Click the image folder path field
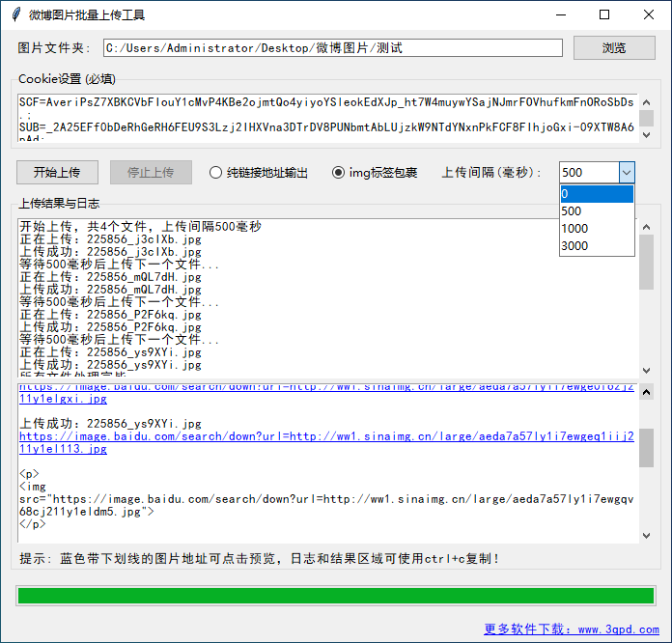The width and height of the screenshot is (672, 643). 332,47
